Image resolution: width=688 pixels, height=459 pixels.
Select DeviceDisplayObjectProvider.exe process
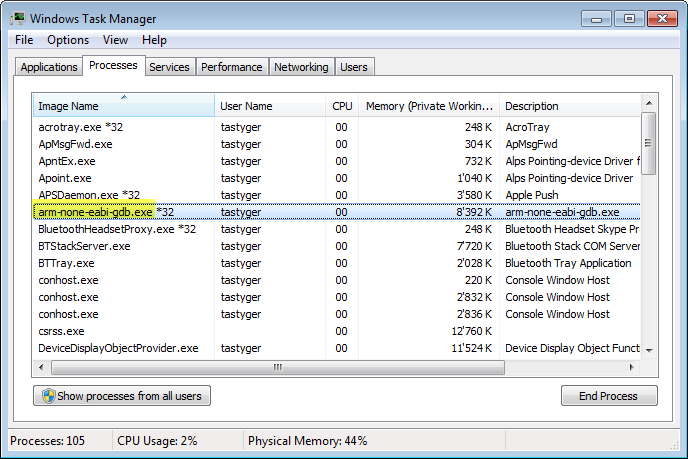click(x=337, y=348)
